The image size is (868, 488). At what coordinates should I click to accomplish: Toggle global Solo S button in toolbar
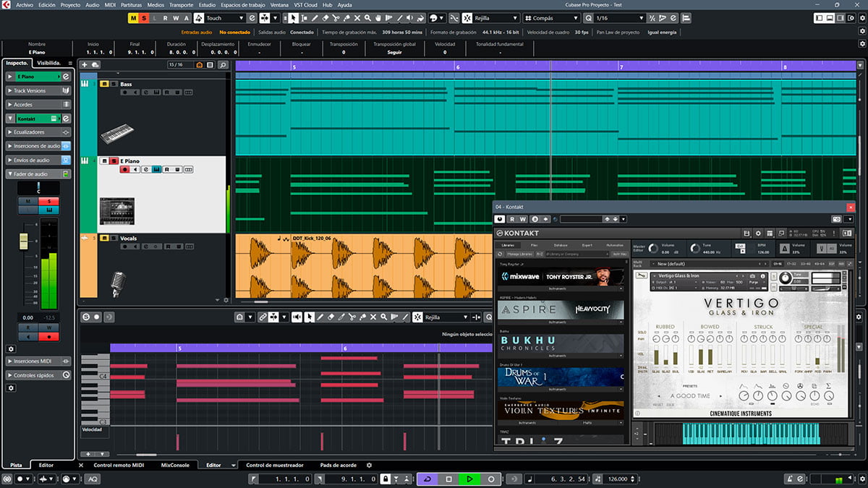point(144,18)
